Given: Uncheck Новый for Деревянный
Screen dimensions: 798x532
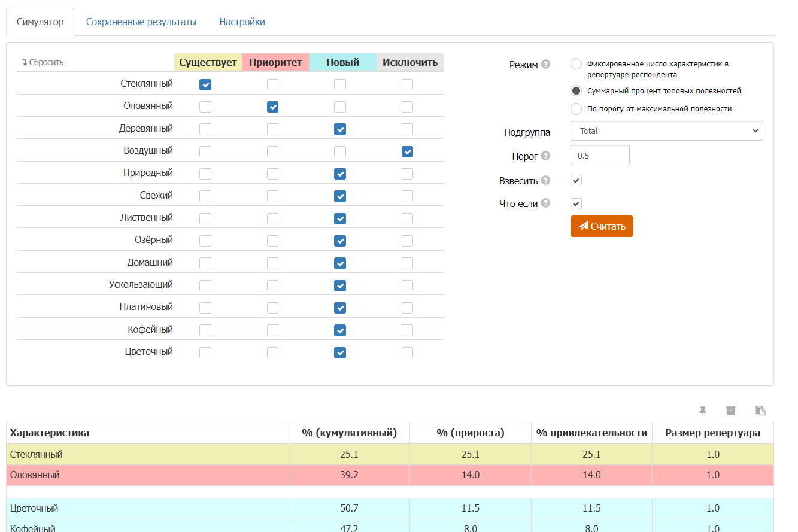Looking at the screenshot, I should coord(340,129).
